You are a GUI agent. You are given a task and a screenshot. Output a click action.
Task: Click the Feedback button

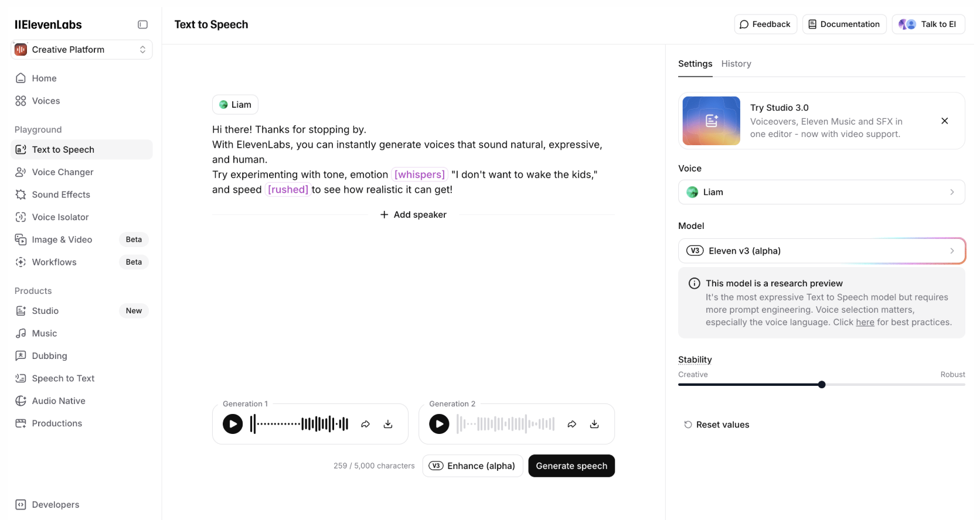765,24
